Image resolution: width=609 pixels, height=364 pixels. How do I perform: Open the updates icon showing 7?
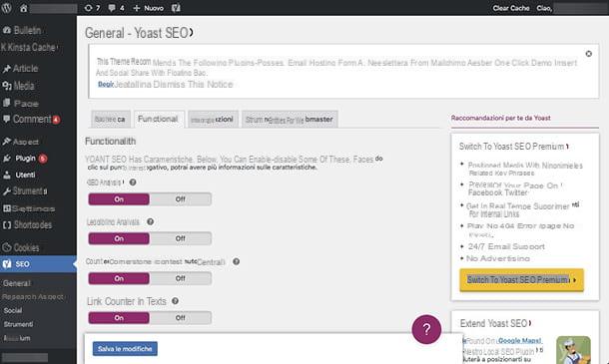pos(92,8)
